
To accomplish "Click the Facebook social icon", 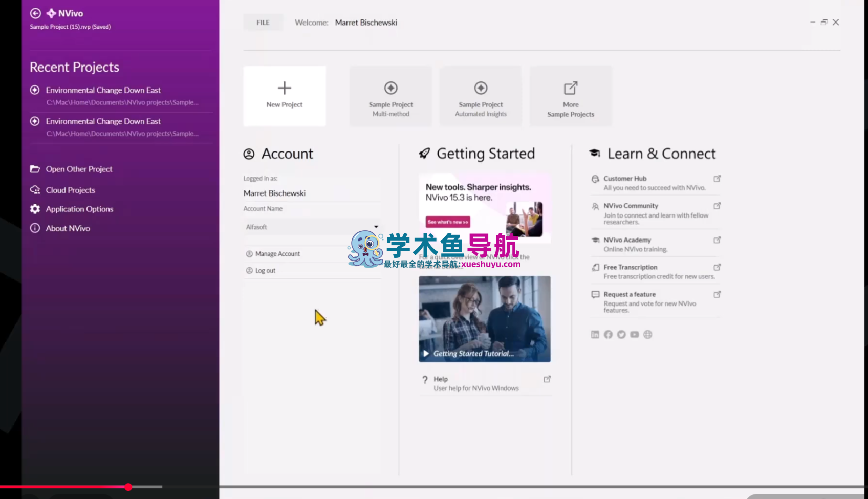I will pyautogui.click(x=608, y=335).
